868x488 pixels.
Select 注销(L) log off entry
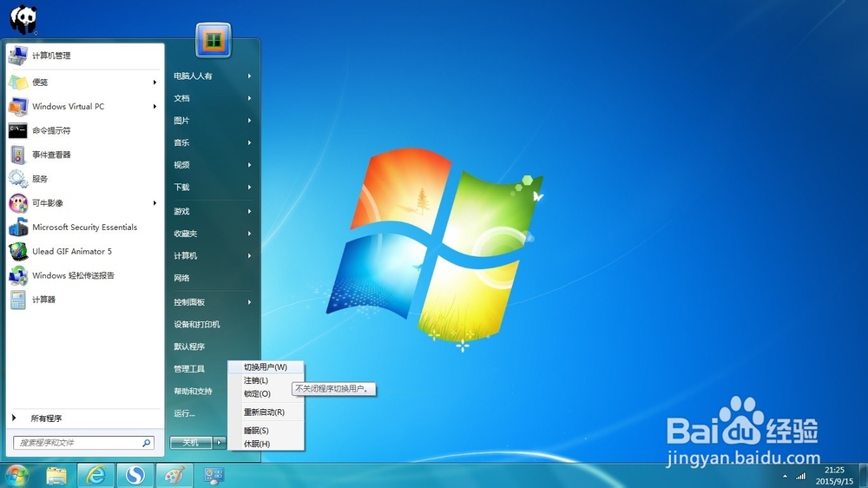tap(266, 380)
